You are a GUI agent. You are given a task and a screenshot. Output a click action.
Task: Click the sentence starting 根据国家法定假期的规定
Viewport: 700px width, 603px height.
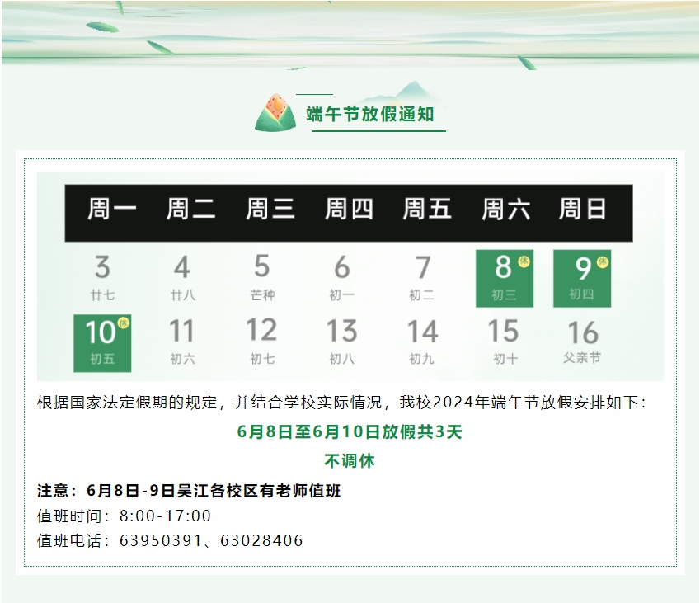click(342, 403)
